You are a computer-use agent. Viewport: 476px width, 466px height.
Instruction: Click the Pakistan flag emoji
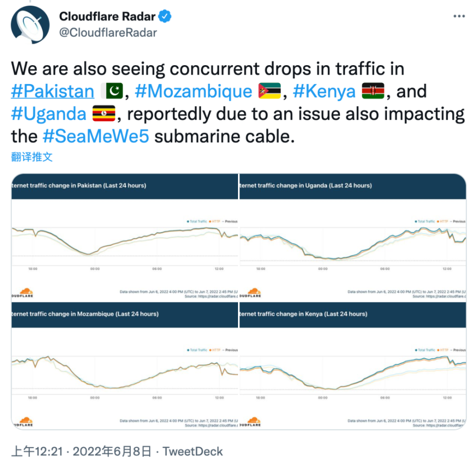point(112,91)
